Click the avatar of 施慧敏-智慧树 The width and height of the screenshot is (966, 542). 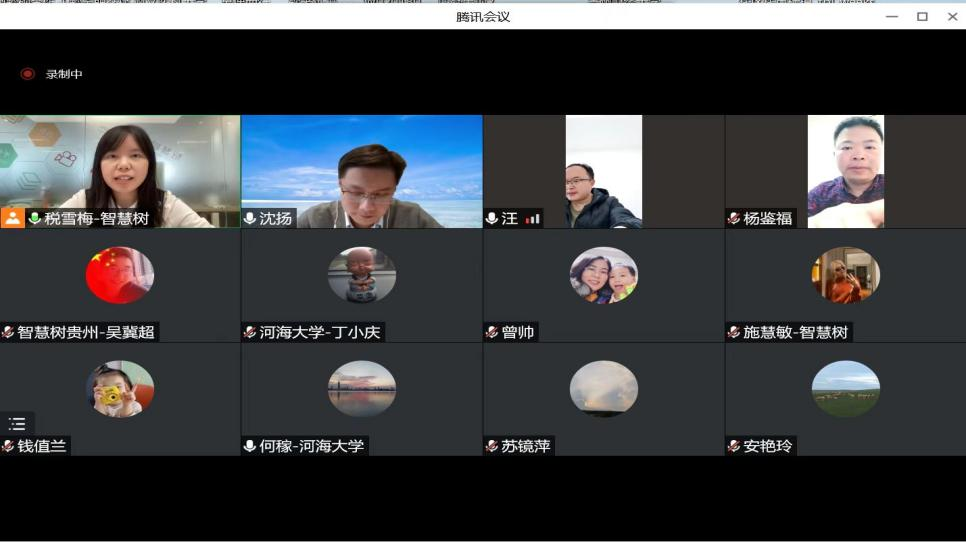pyautogui.click(x=846, y=275)
